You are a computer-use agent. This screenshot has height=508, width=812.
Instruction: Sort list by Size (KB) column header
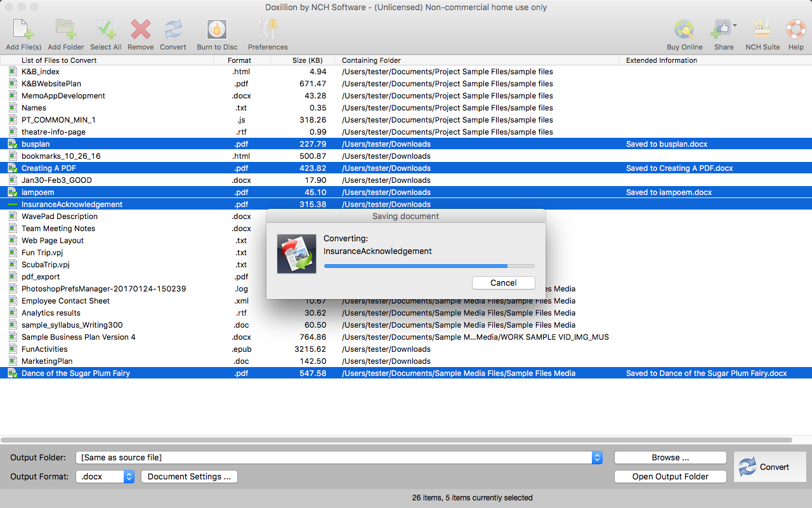pos(307,60)
